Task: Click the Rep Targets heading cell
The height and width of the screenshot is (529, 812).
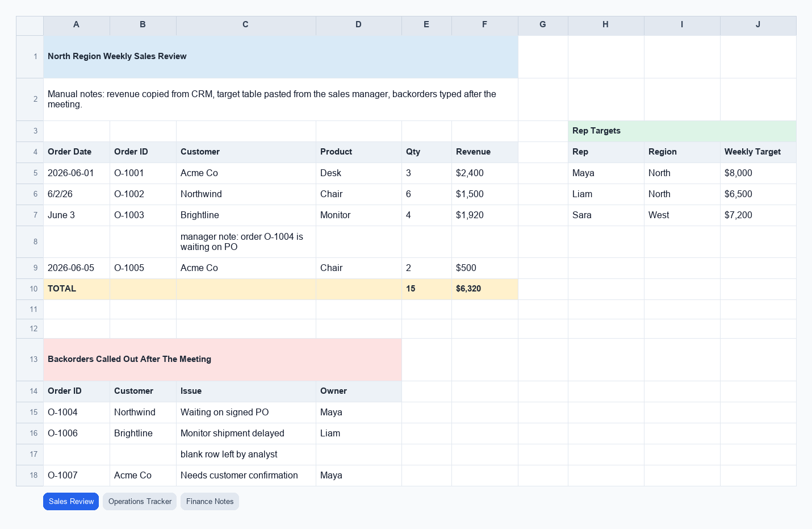Action: tap(682, 131)
